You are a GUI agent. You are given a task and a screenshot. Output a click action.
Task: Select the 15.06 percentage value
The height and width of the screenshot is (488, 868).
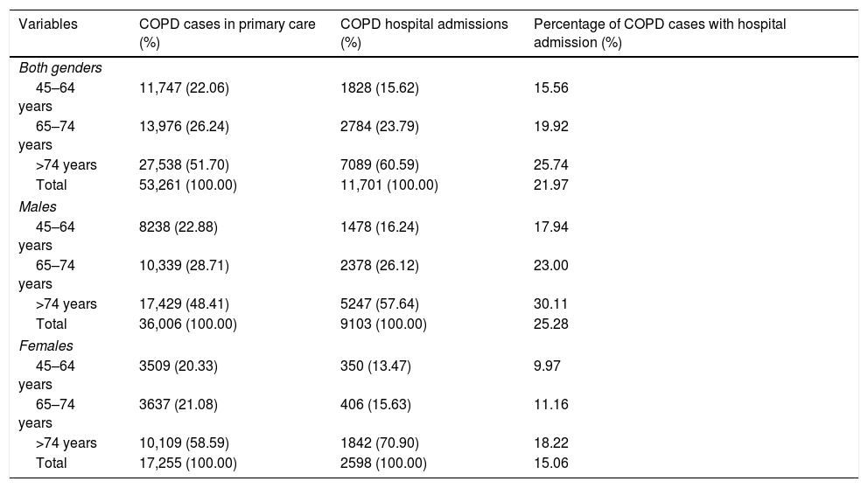551,464
